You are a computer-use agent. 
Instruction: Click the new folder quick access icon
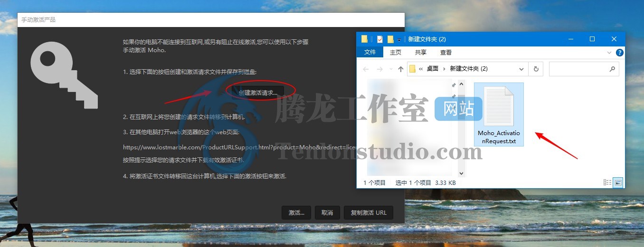point(390,39)
